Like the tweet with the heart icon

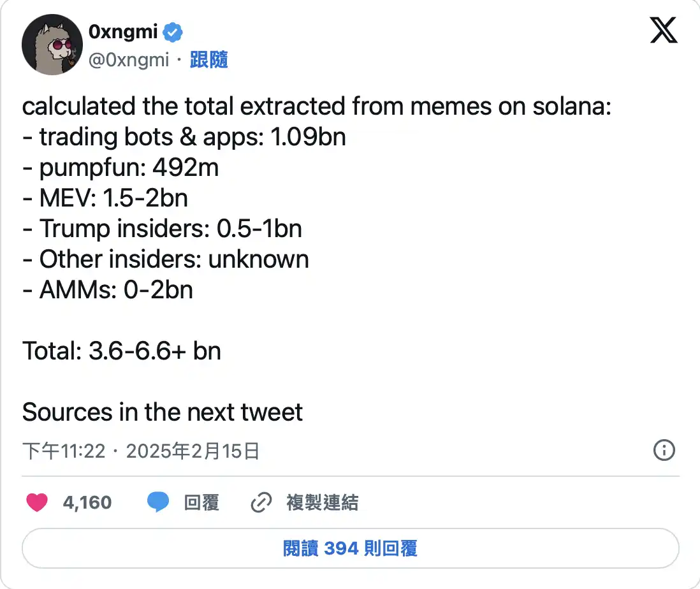coord(37,502)
